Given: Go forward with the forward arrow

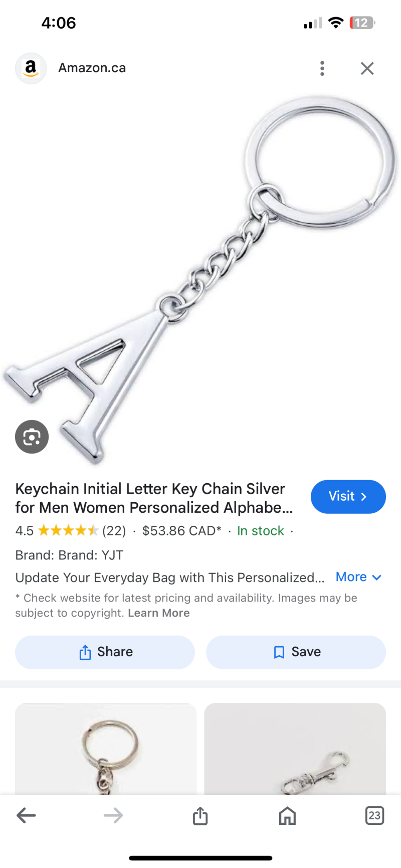Looking at the screenshot, I should (113, 815).
